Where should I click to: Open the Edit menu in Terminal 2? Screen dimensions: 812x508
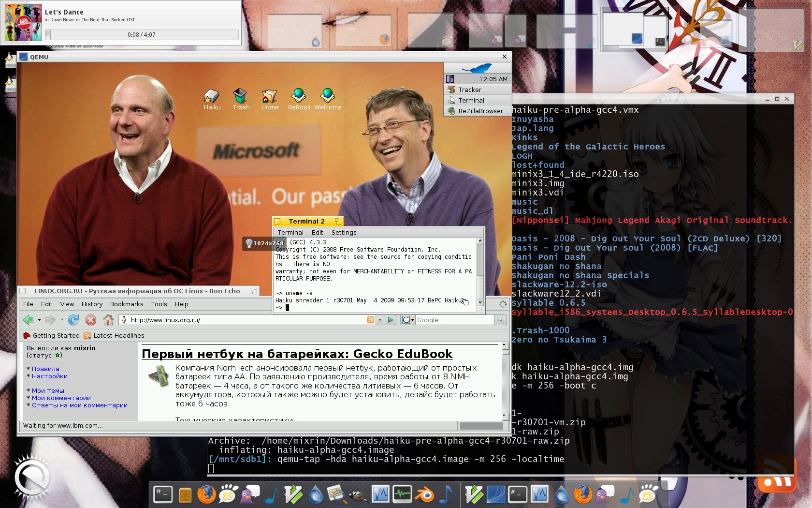tap(317, 233)
